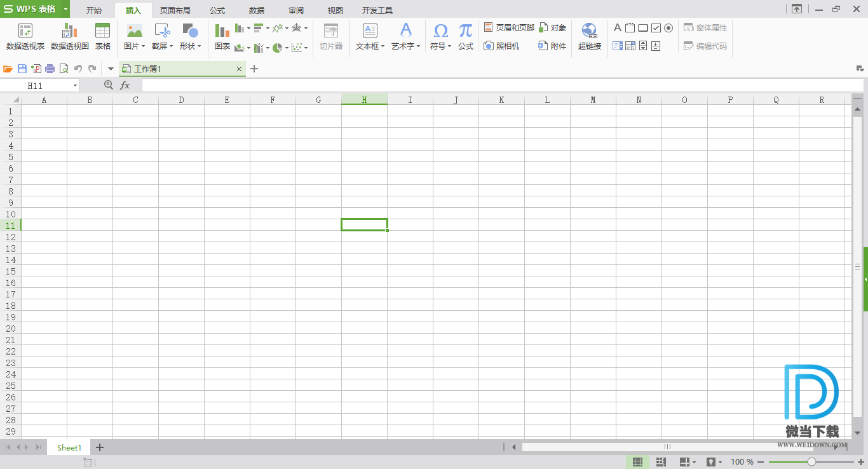868x469 pixels.
Task: Select the combo box form control
Action: coord(630,46)
